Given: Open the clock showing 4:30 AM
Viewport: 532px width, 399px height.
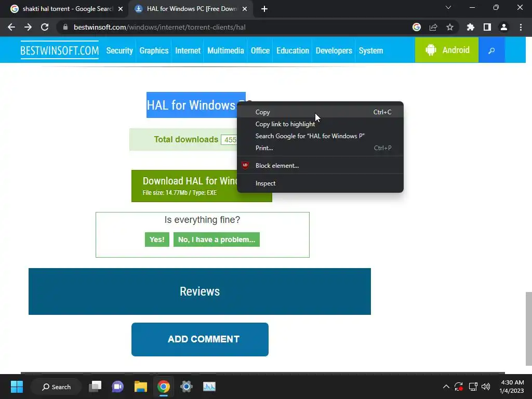Looking at the screenshot, I should [512, 387].
